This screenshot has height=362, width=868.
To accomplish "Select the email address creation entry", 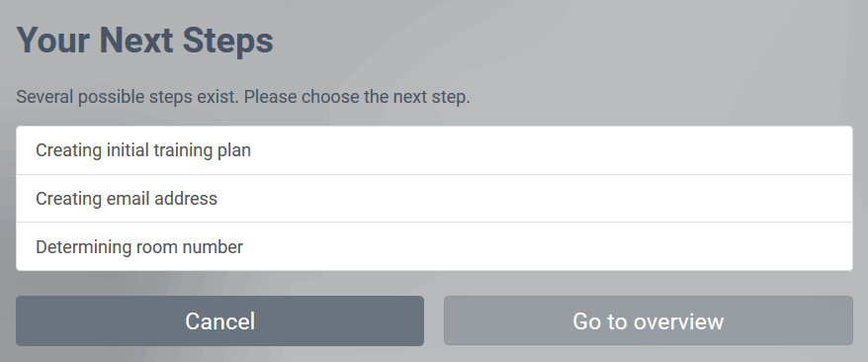I will 434,199.
